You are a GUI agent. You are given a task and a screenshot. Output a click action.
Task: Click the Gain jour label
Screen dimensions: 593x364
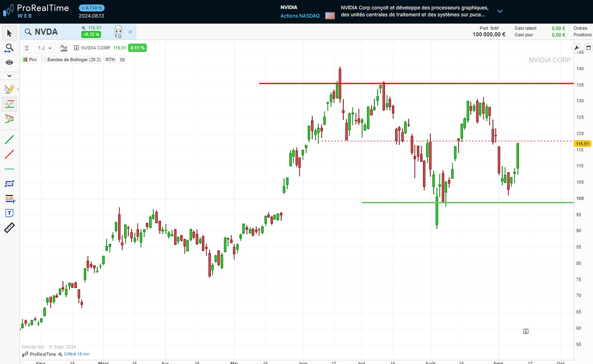[524, 35]
